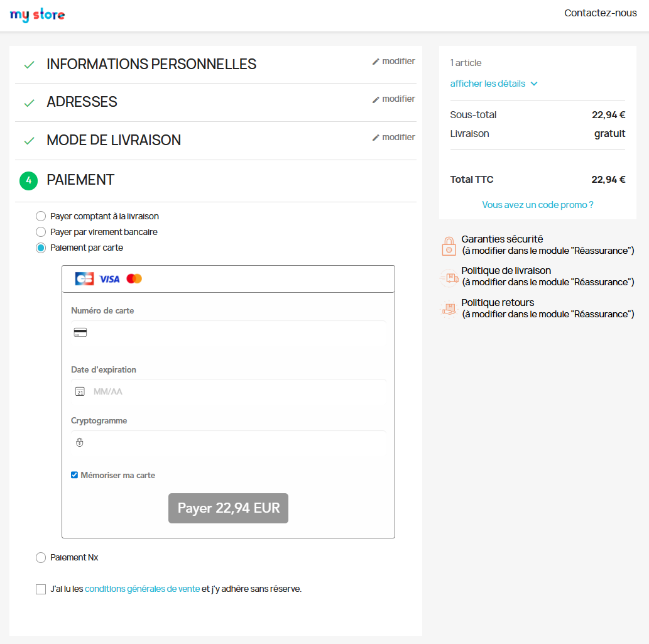The width and height of the screenshot is (649, 644).
Task: Click the delivery policy truck icon
Action: (x=449, y=277)
